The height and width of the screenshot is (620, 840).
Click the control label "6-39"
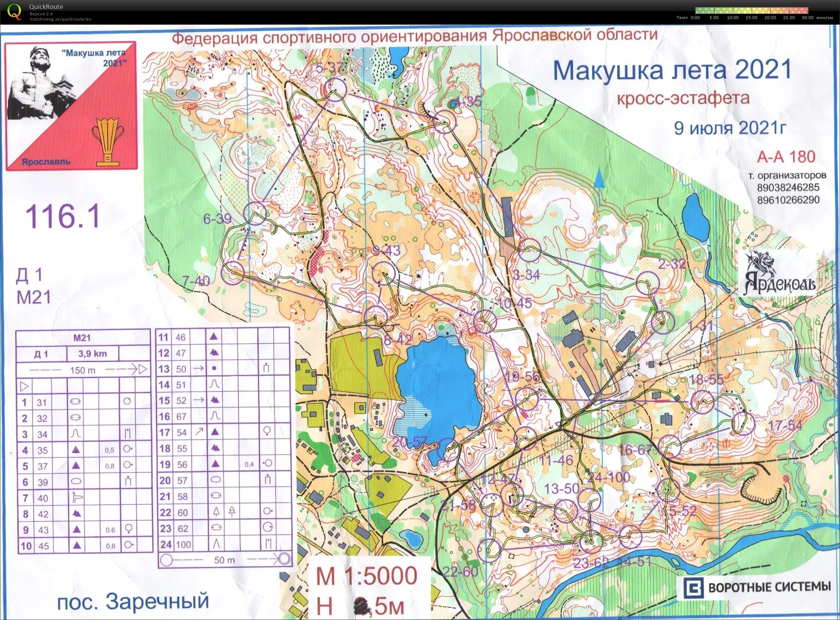pyautogui.click(x=218, y=219)
